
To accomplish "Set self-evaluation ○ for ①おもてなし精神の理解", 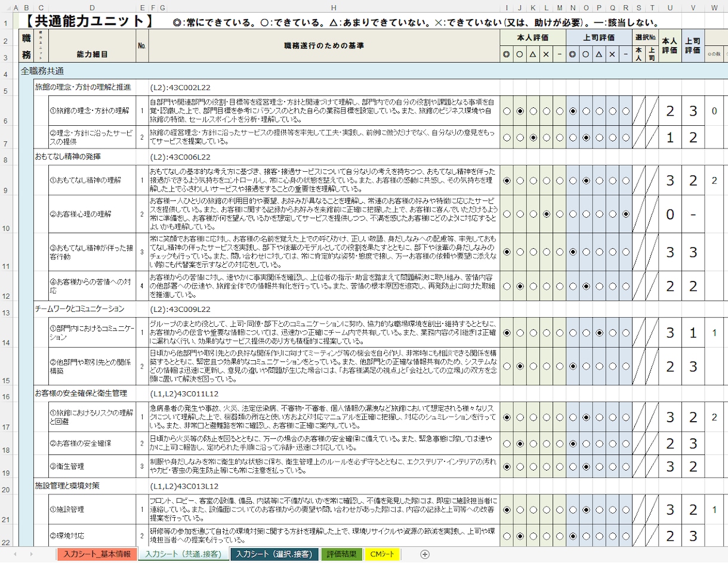I will coord(520,180).
